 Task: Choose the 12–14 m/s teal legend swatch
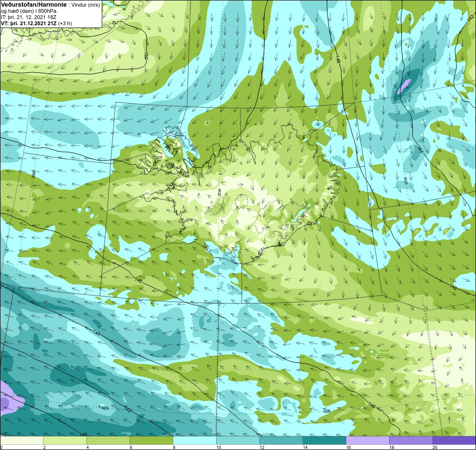tap(281, 440)
